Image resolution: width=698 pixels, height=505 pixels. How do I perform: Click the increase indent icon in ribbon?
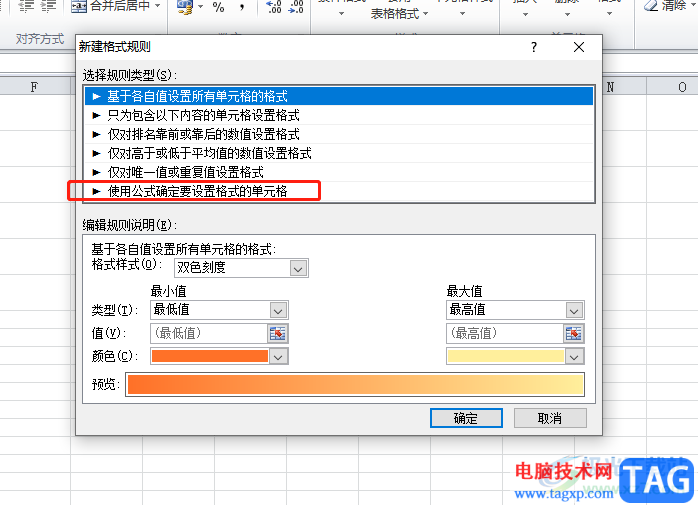[49, 6]
